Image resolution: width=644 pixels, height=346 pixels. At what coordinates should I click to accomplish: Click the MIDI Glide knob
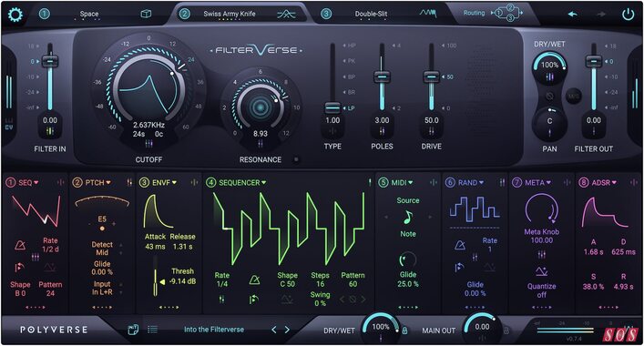(407, 259)
